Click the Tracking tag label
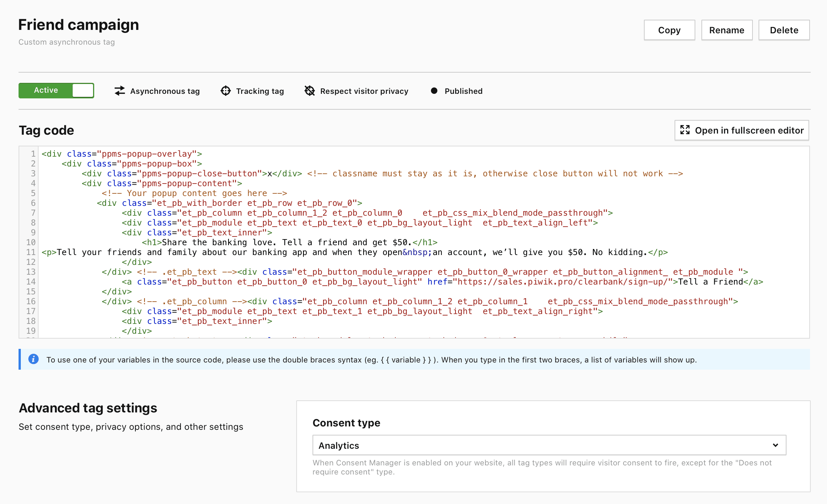This screenshot has height=504, width=827. click(x=260, y=91)
